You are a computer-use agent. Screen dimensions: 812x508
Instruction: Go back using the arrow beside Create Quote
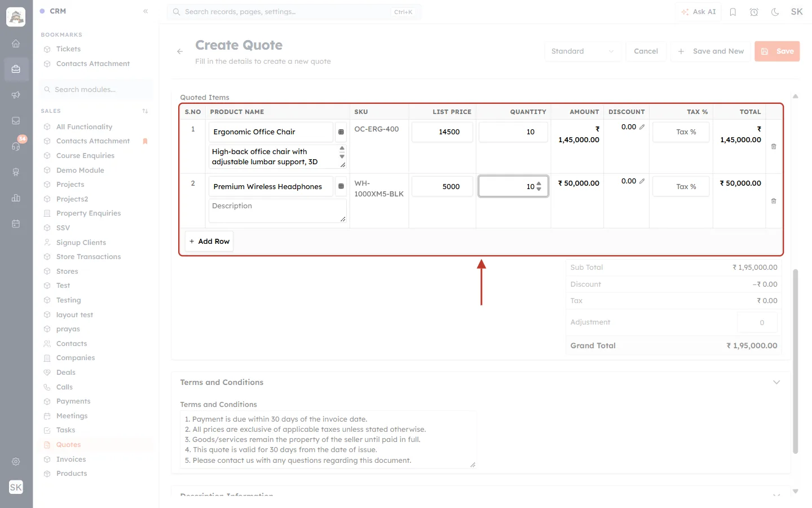pos(180,51)
